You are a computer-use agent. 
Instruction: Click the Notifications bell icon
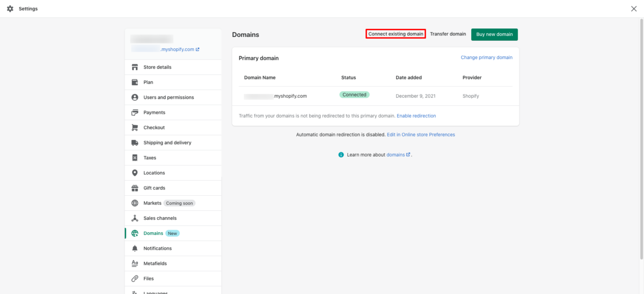(135, 248)
